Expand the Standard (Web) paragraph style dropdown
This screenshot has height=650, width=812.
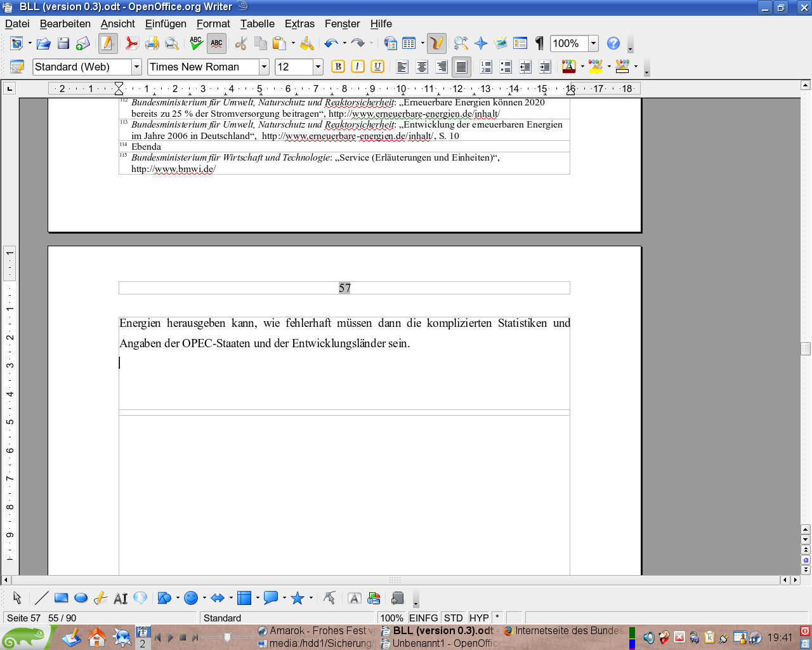point(136,67)
